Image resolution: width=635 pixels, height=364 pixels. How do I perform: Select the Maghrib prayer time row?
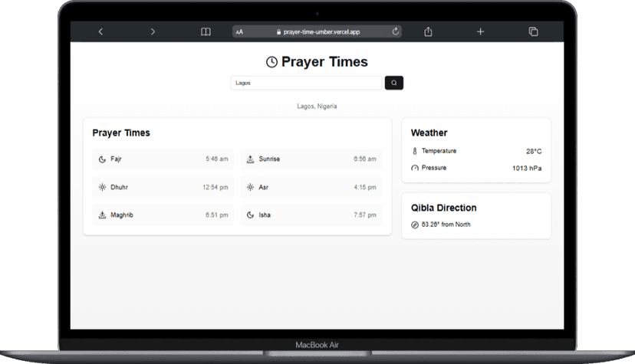click(163, 215)
